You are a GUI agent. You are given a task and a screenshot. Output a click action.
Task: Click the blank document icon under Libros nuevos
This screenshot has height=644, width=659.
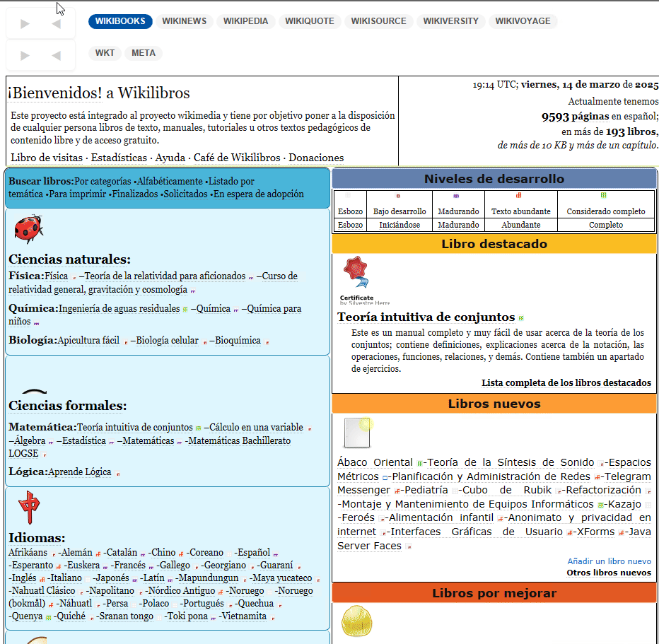tap(358, 432)
